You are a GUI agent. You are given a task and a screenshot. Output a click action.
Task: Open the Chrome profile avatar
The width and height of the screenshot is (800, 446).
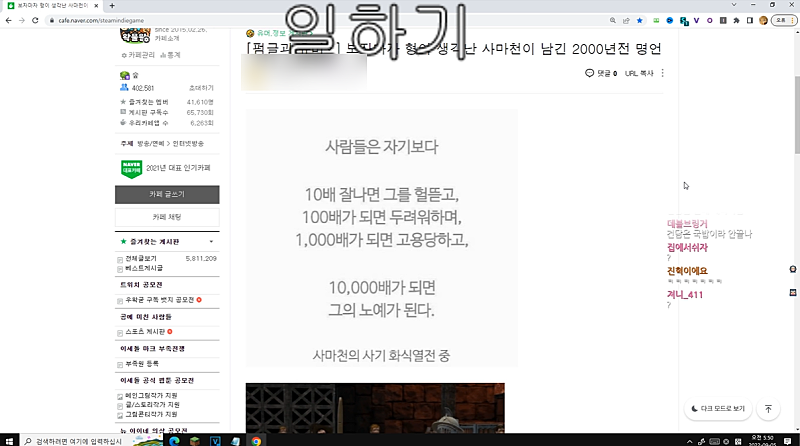click(763, 20)
